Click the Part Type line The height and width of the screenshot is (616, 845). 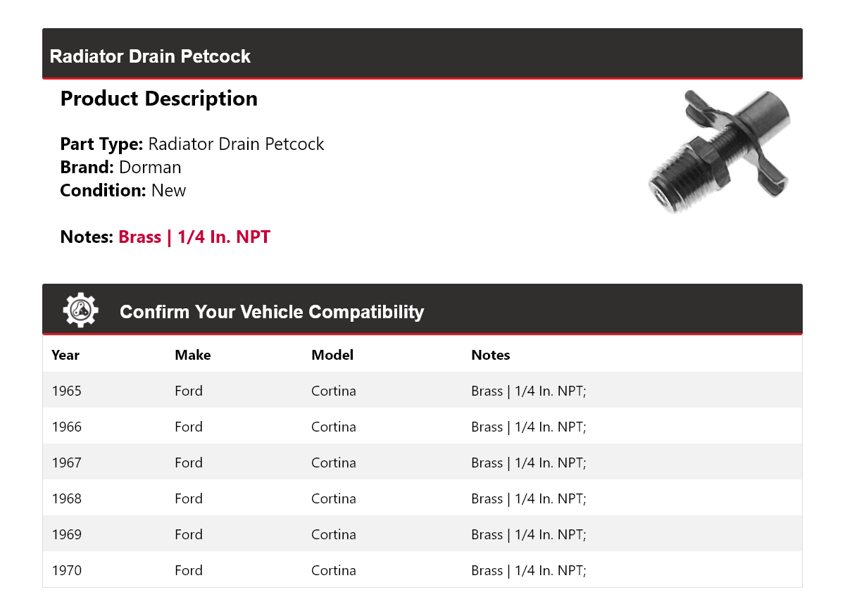click(192, 144)
